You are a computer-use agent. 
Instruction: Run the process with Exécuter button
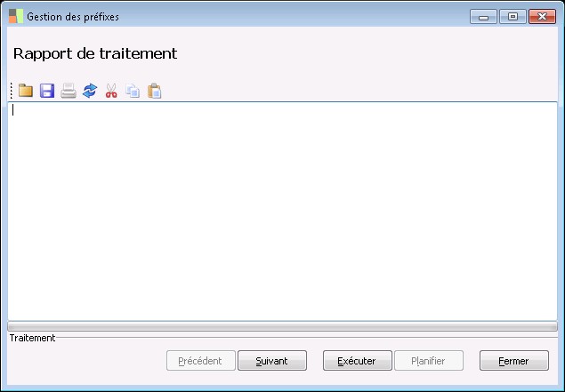[358, 361]
